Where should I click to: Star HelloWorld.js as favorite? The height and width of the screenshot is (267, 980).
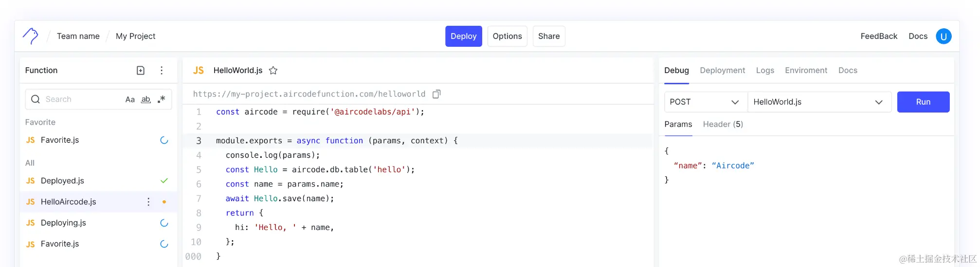point(273,71)
